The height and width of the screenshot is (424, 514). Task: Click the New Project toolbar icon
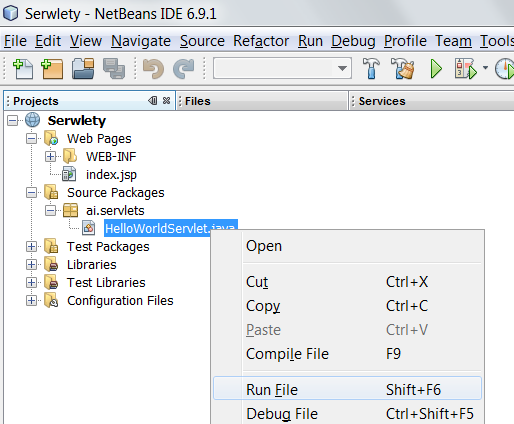(52, 69)
